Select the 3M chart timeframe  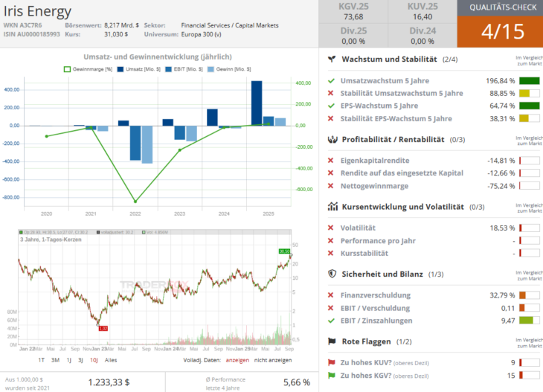coord(55,360)
